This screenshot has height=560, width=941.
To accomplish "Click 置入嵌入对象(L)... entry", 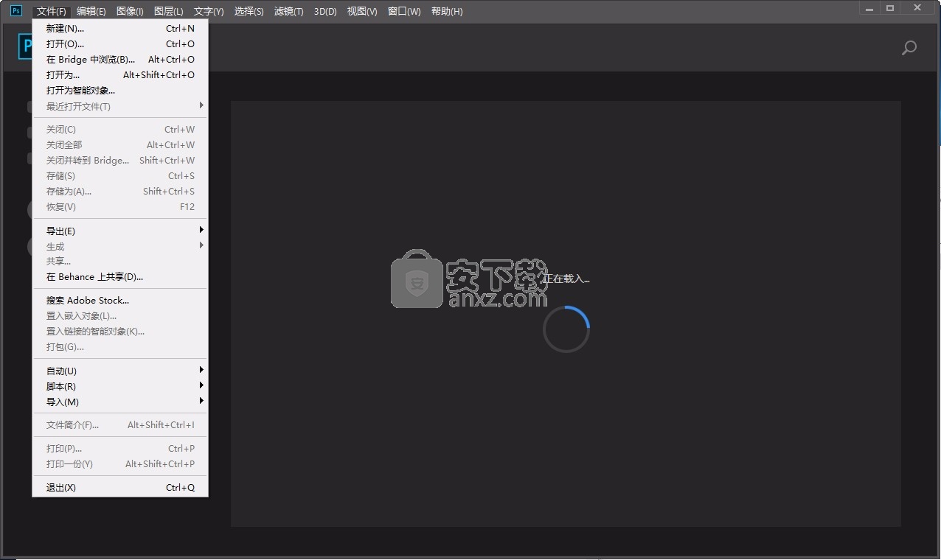I will click(x=120, y=316).
